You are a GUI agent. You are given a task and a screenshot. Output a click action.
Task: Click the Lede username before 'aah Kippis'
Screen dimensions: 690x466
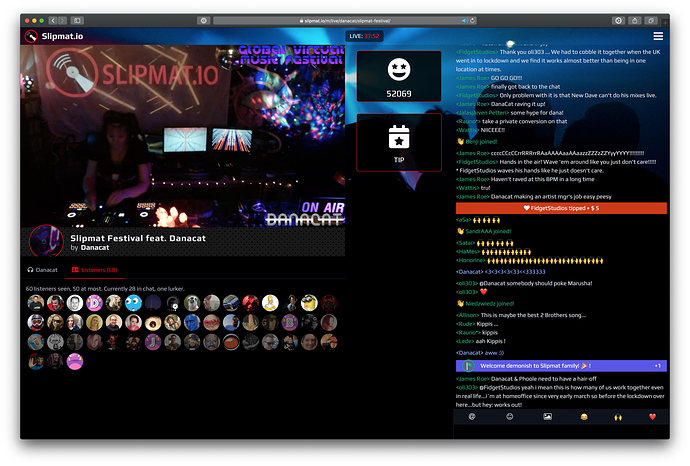click(465, 341)
